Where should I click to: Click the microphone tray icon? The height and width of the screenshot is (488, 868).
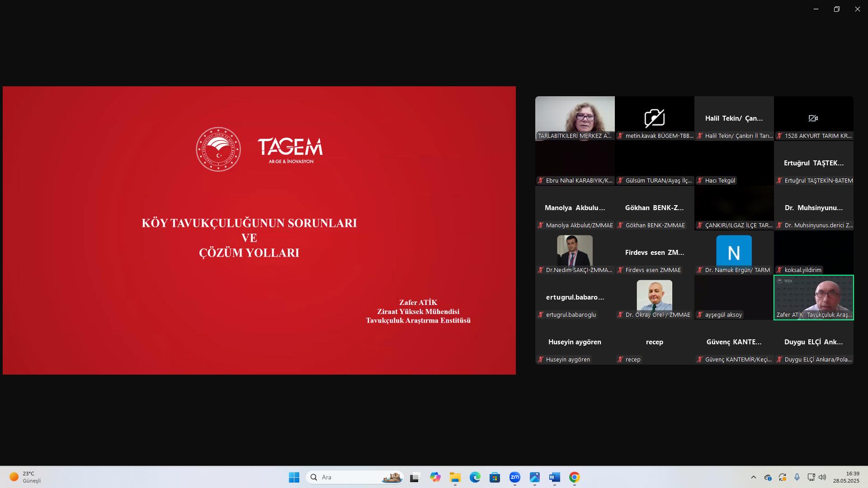(x=797, y=477)
